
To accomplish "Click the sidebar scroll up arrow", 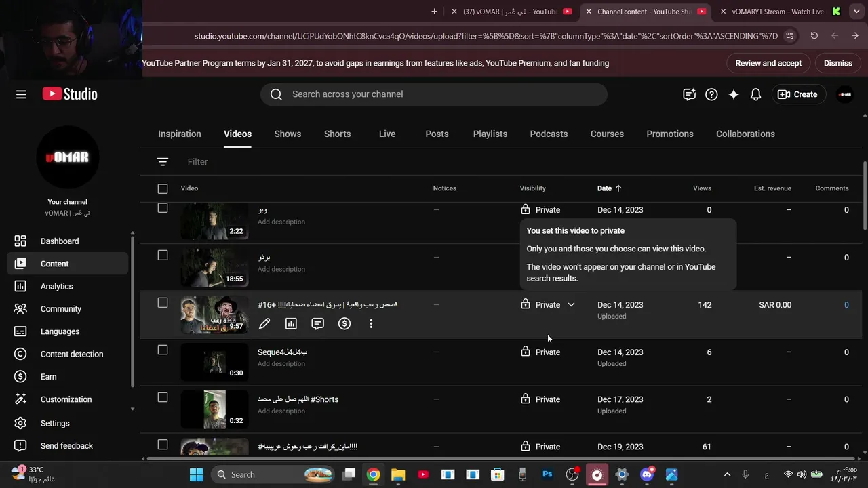I will tap(132, 234).
